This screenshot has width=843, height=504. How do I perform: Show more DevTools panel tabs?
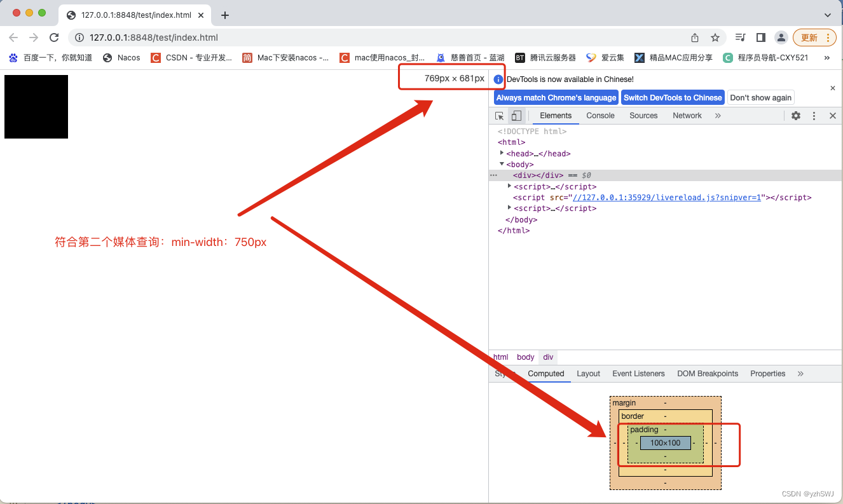pos(718,116)
